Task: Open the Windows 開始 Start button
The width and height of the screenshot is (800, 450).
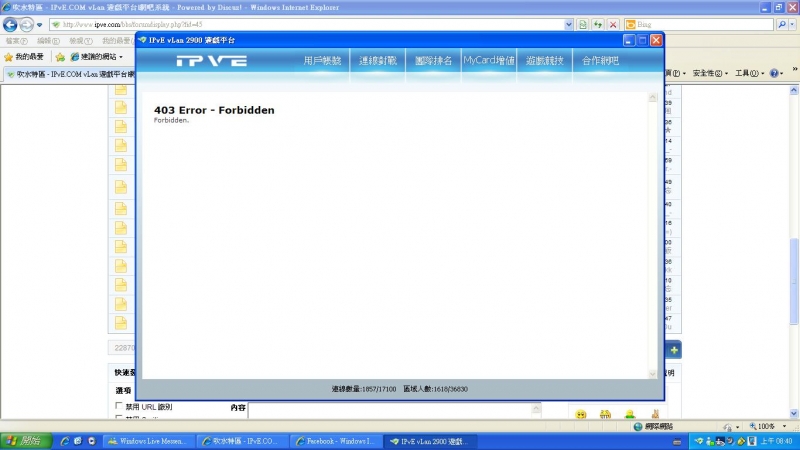Action: [x=26, y=441]
